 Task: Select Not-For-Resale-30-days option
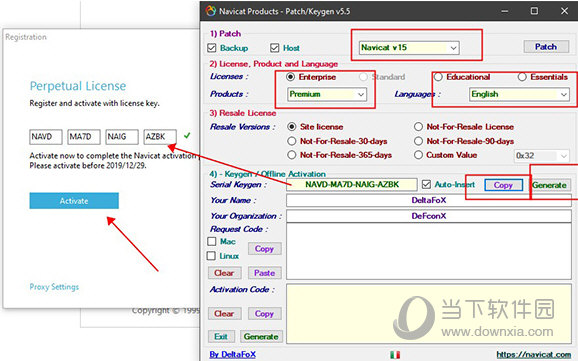pyautogui.click(x=292, y=141)
